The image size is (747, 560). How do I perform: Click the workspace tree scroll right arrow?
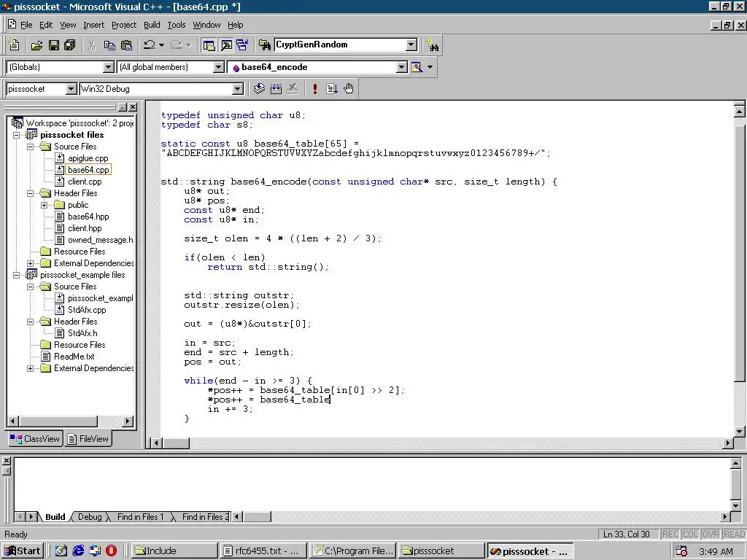(127, 421)
